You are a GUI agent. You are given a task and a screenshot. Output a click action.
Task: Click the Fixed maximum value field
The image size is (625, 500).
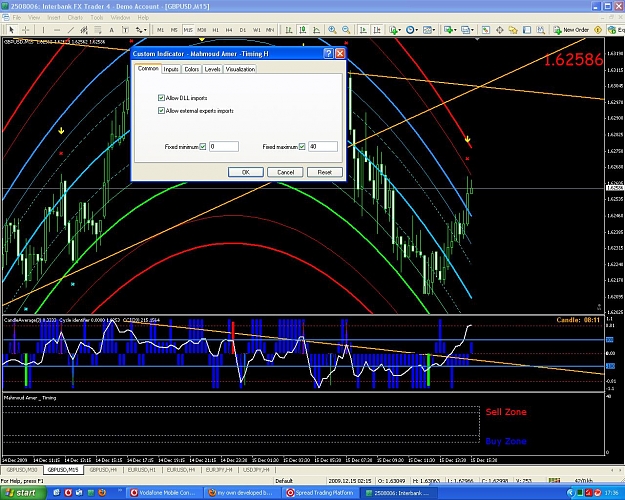point(323,147)
